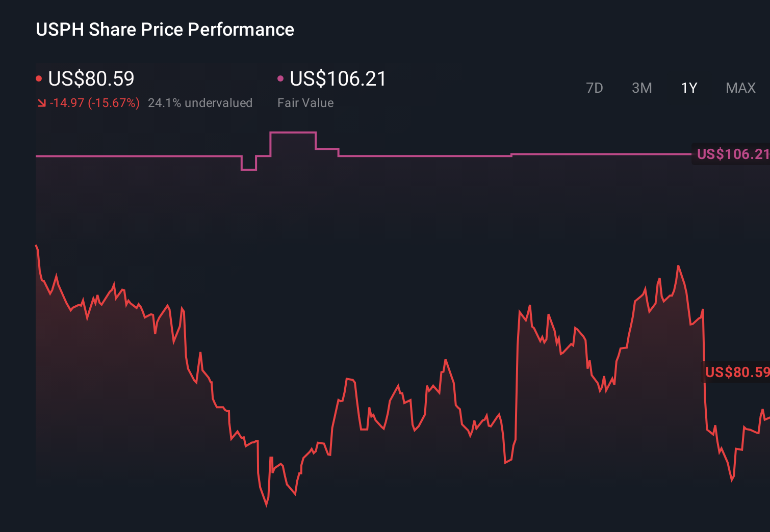
Task: Click the active 1Y timeframe tab
Action: (x=688, y=88)
